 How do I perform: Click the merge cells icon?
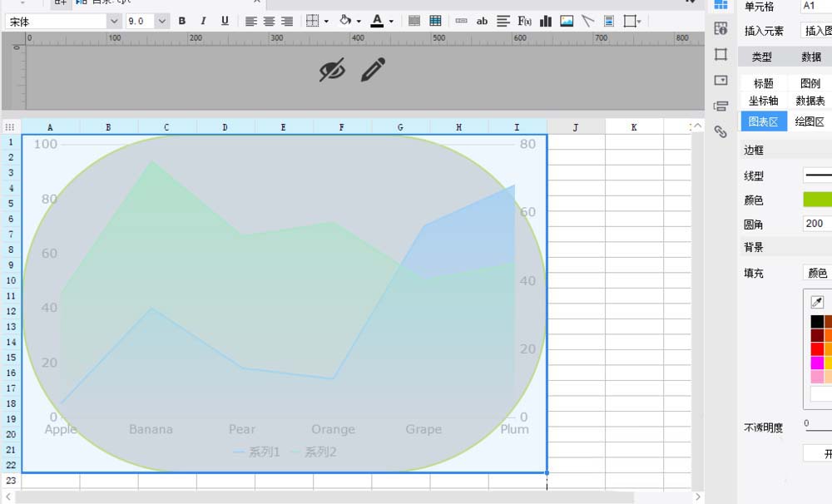coord(414,21)
